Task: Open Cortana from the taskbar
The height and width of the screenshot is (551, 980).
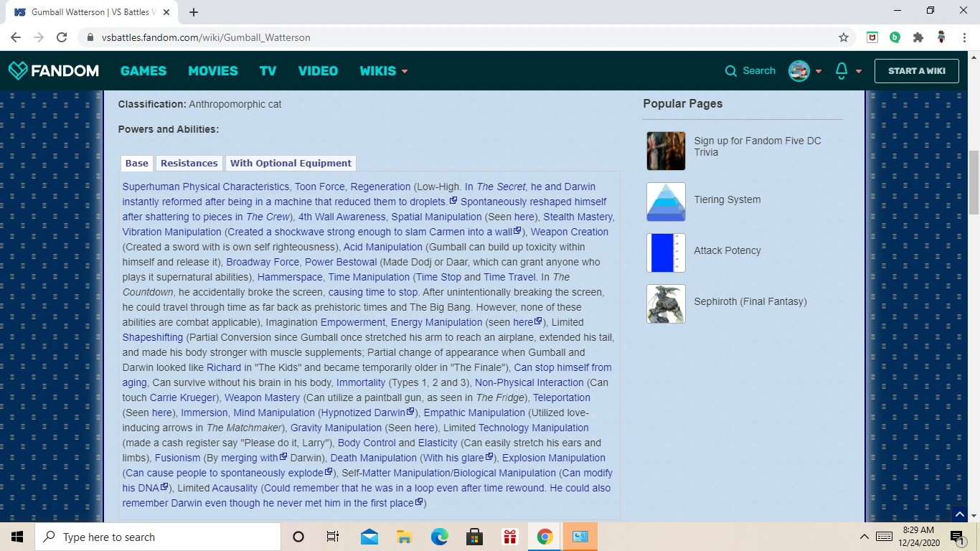Action: (298, 537)
